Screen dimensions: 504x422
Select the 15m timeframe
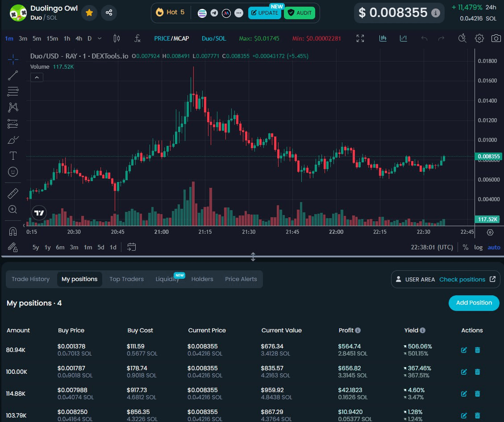52,38
